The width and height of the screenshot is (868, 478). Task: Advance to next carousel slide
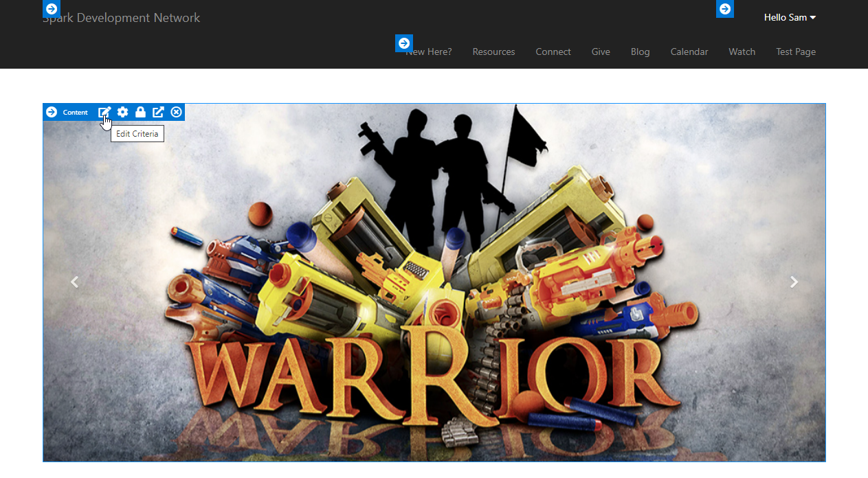pyautogui.click(x=794, y=282)
